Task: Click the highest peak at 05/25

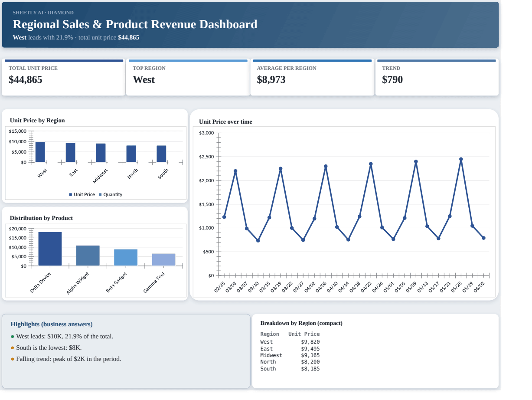Action: (x=461, y=159)
